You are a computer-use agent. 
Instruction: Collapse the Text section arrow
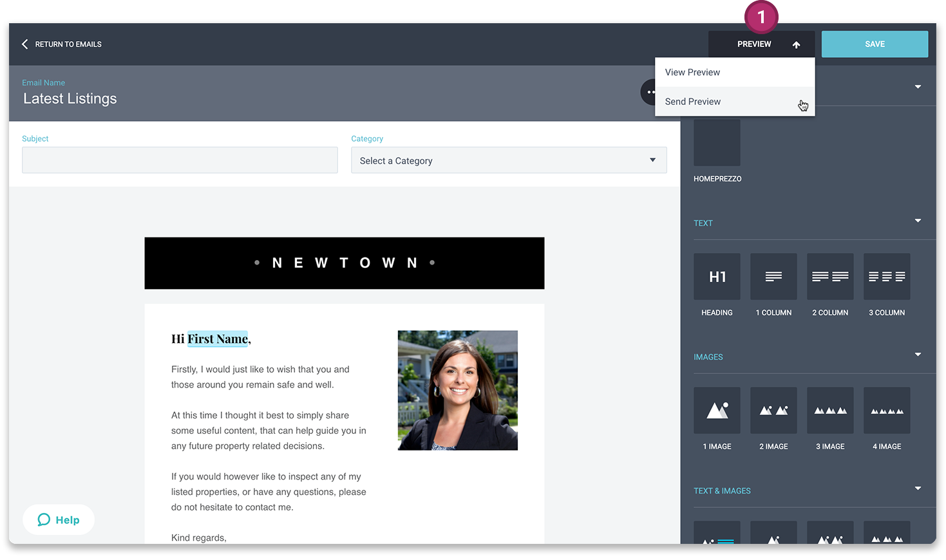(x=918, y=221)
